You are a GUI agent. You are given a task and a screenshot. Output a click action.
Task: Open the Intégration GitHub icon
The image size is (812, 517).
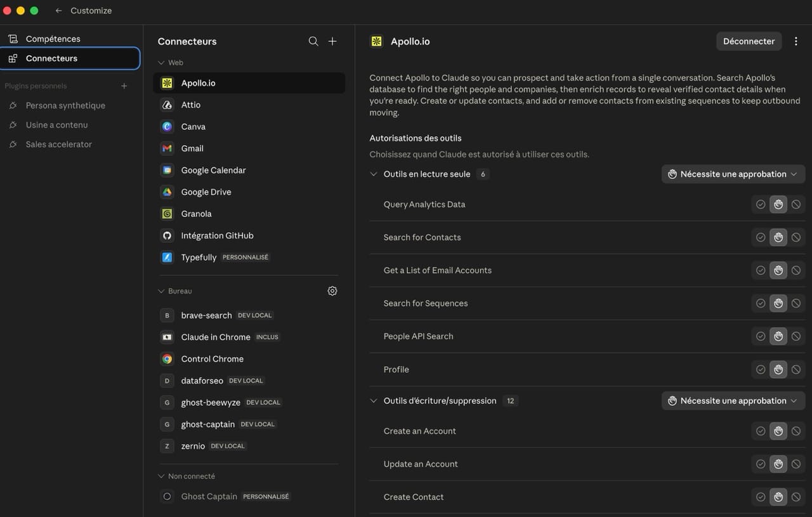pyautogui.click(x=167, y=235)
